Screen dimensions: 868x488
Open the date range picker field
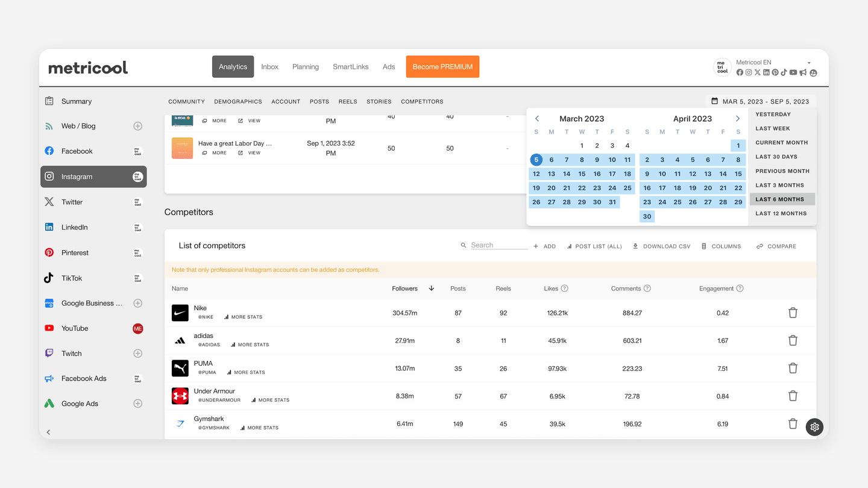(761, 101)
